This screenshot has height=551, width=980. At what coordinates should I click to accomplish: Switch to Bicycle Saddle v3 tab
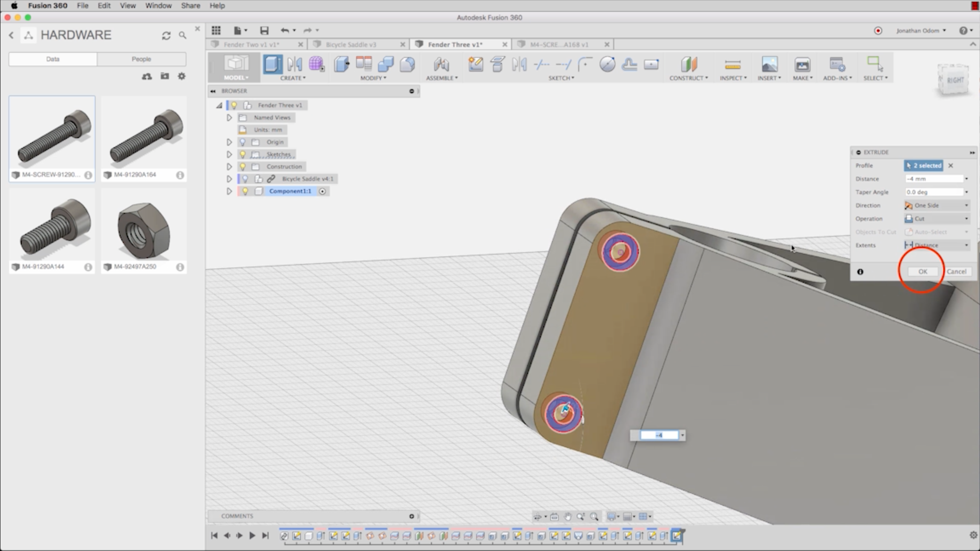[351, 44]
